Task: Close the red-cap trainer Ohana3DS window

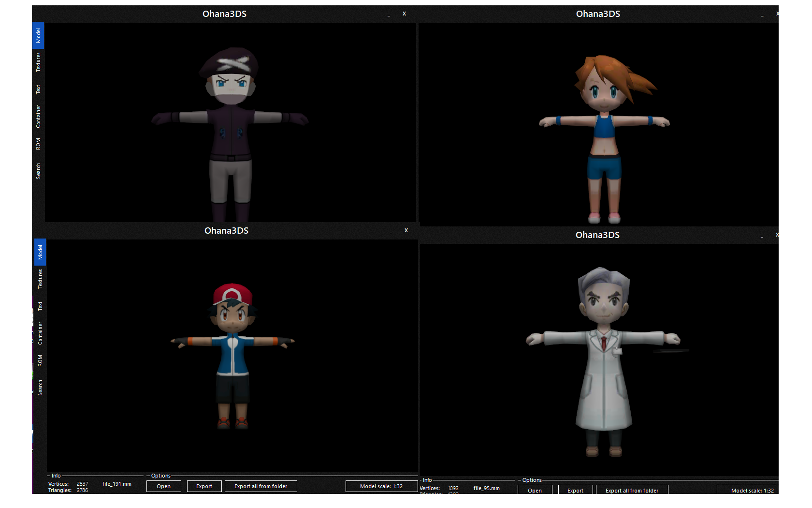Action: point(406,230)
